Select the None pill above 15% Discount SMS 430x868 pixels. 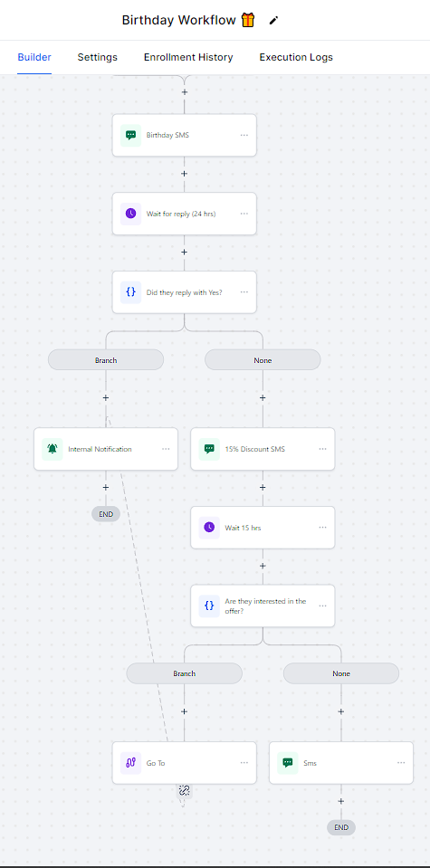pos(263,360)
